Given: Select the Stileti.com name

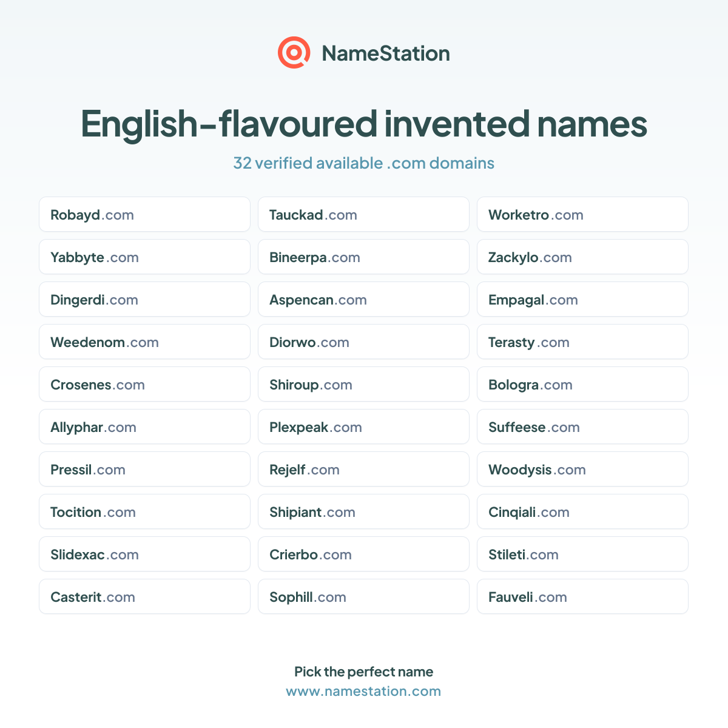Looking at the screenshot, I should click(582, 554).
